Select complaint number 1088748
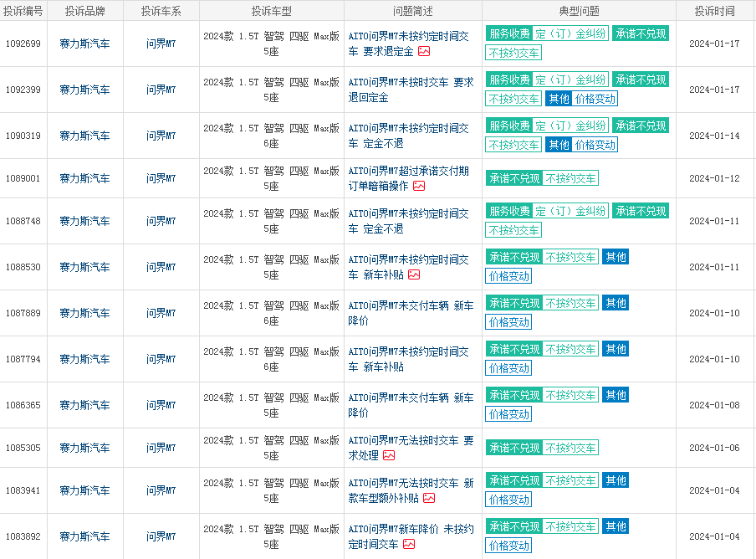Image resolution: width=756 pixels, height=559 pixels. 23,221
